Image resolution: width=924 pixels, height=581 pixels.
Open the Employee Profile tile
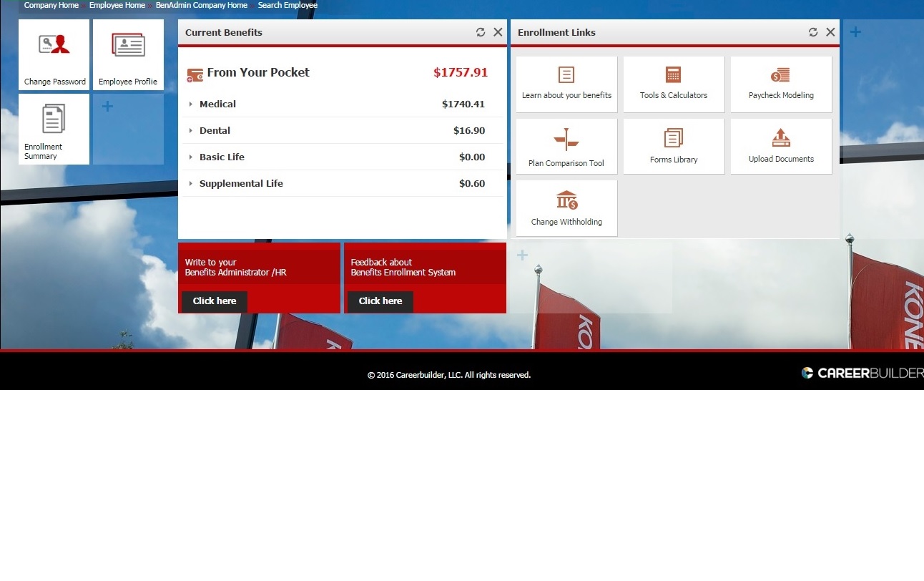coord(128,55)
